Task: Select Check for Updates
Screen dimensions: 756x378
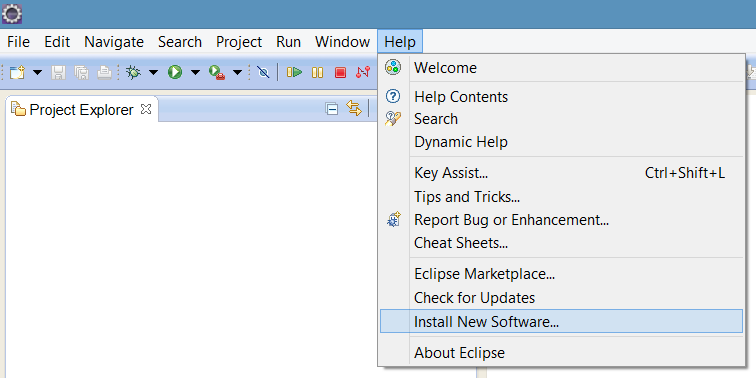Action: click(x=562, y=298)
